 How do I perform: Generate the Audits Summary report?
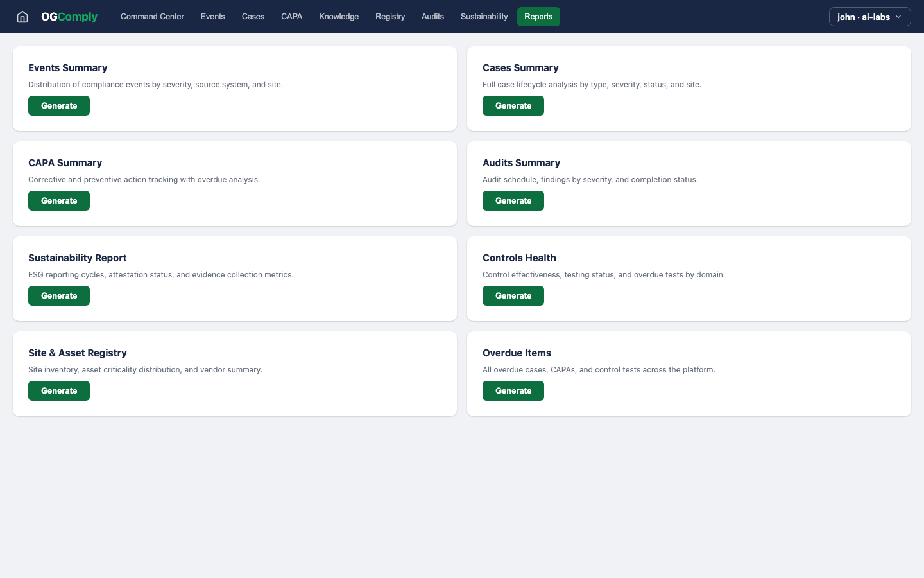pos(513,201)
